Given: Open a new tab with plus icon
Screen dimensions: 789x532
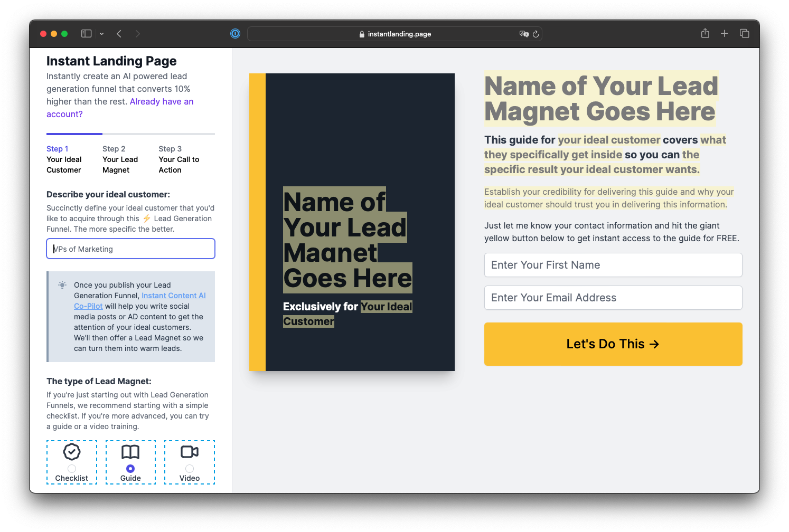Looking at the screenshot, I should click(x=725, y=33).
